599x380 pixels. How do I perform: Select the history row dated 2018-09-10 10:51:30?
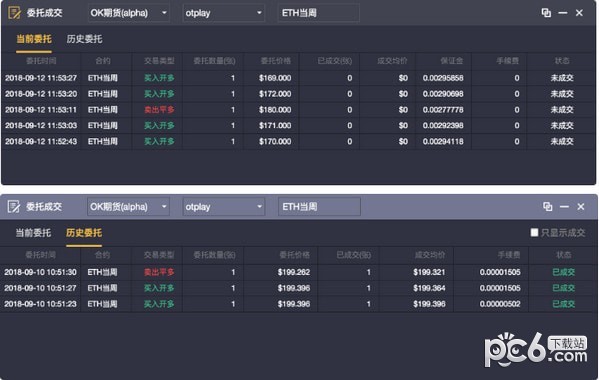pos(299,272)
